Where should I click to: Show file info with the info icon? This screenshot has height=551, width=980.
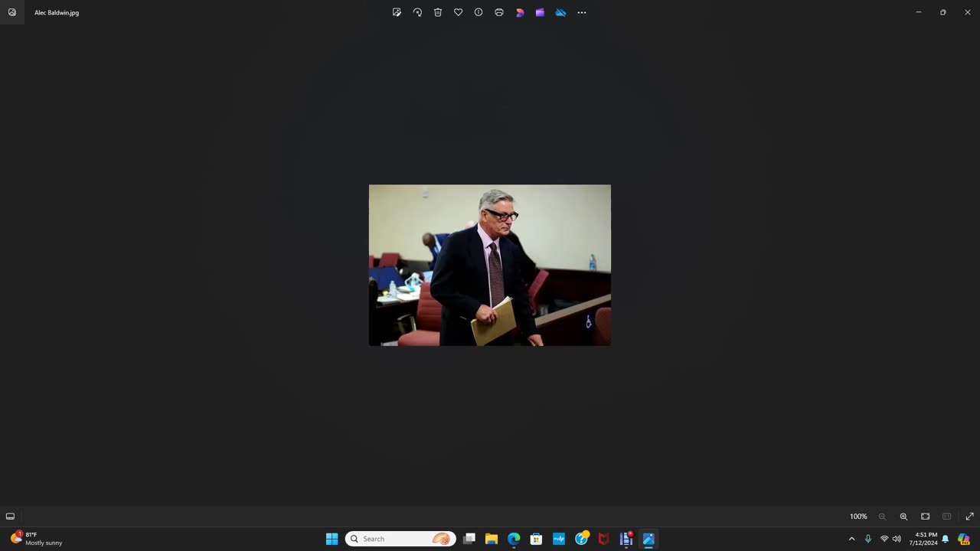[x=479, y=12]
